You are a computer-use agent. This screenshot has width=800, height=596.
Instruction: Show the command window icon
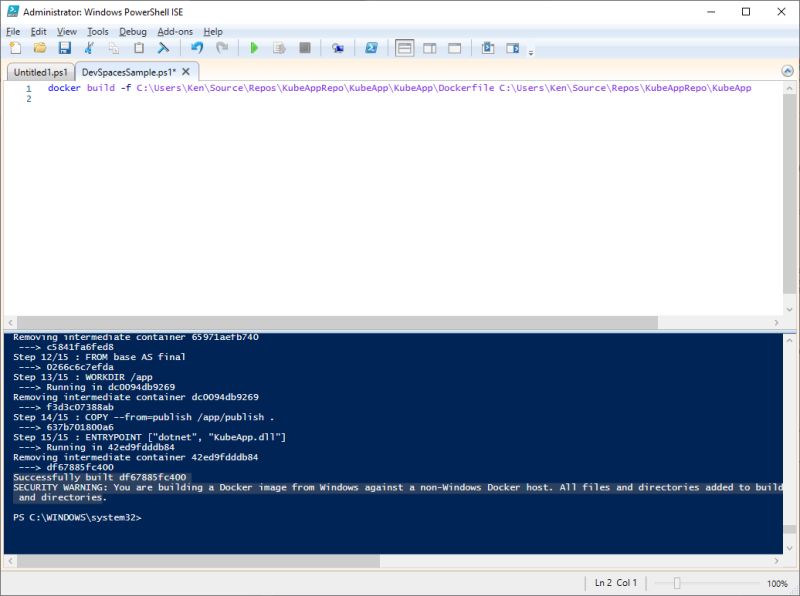(x=488, y=48)
